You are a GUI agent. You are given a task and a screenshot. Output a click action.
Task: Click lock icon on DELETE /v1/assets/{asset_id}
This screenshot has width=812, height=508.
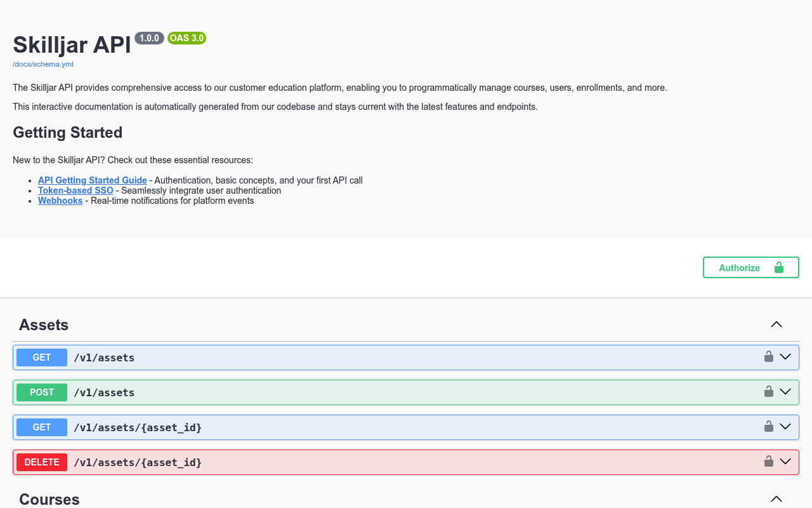click(769, 462)
